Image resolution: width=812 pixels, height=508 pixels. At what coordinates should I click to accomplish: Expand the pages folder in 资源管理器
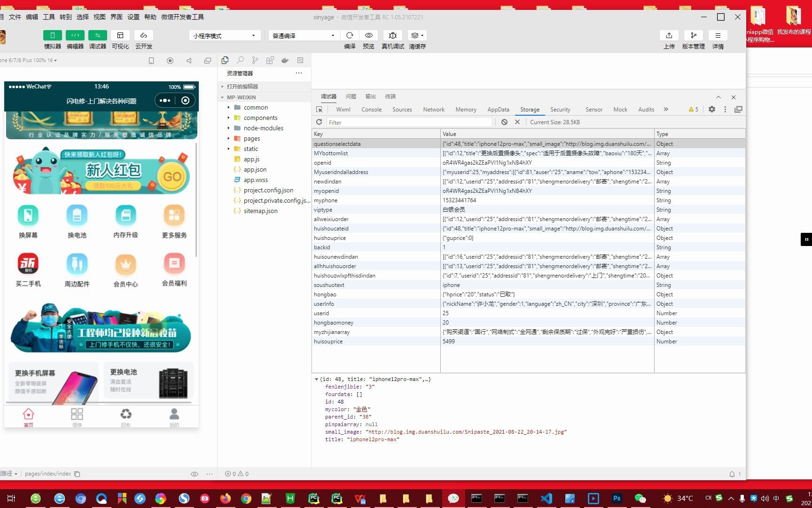228,138
